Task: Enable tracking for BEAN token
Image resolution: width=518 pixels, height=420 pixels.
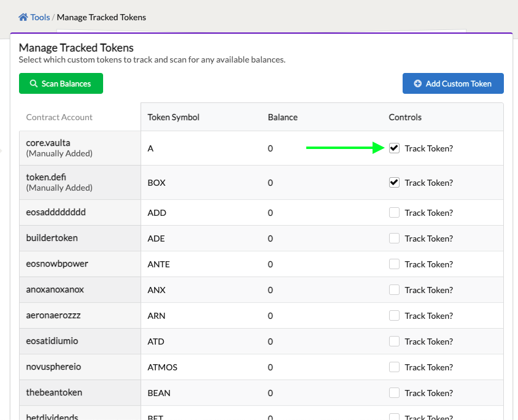Action: coord(394,392)
